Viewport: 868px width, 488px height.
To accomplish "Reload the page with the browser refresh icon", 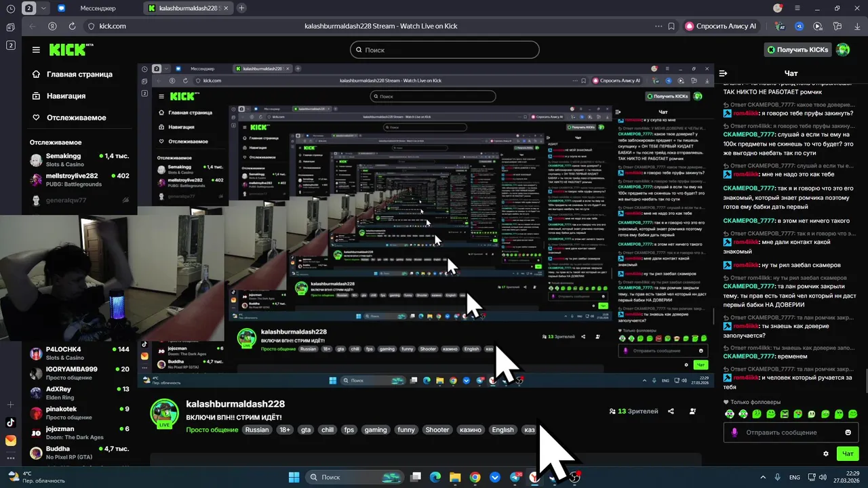I will coord(72,26).
